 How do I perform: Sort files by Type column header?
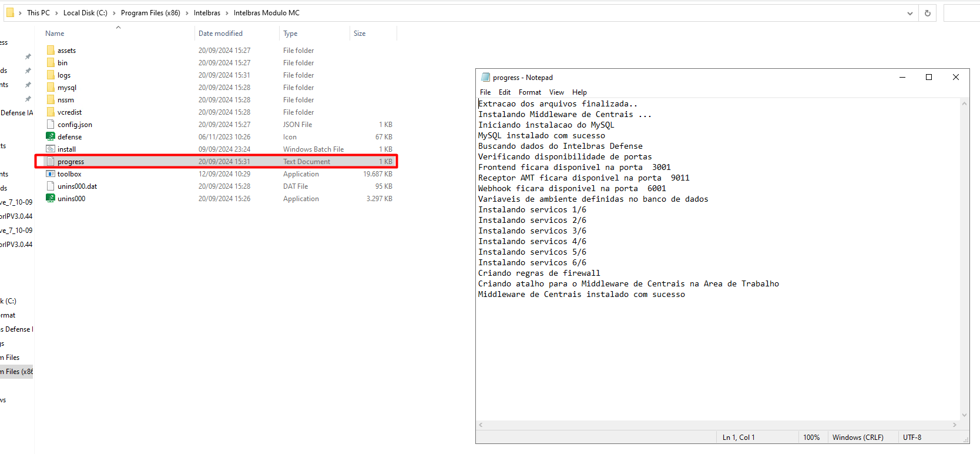pos(290,34)
